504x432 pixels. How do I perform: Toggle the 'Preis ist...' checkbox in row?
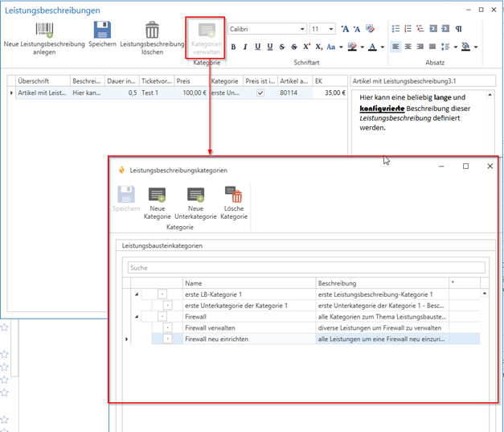pos(259,93)
